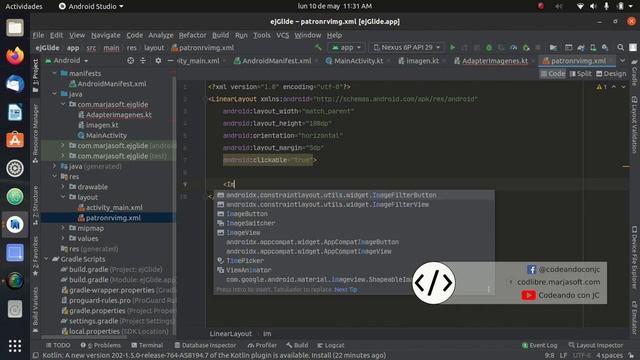
Task: Open the Actividades overview in the top bar
Action: (x=24, y=6)
